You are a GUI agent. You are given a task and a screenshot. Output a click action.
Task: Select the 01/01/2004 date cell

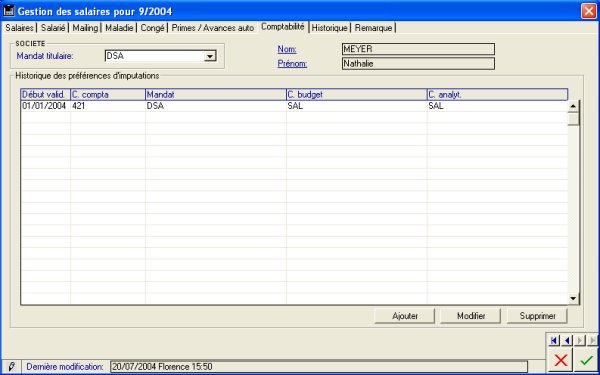46,106
